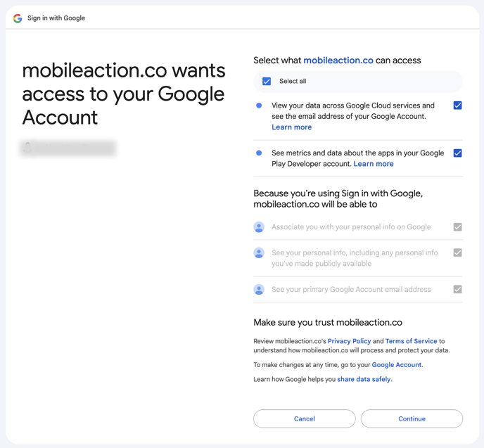Click the blue dot beside Google Cloud services
This screenshot has height=448, width=484.
click(259, 105)
